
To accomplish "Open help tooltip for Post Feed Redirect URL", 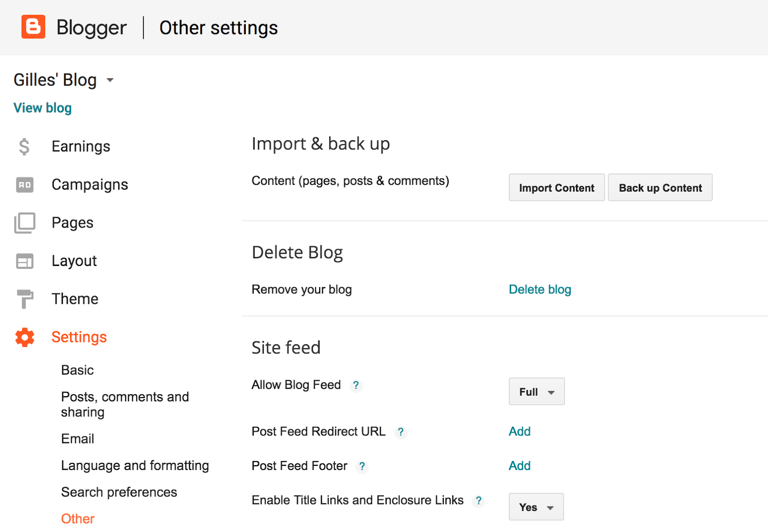I will 401,432.
